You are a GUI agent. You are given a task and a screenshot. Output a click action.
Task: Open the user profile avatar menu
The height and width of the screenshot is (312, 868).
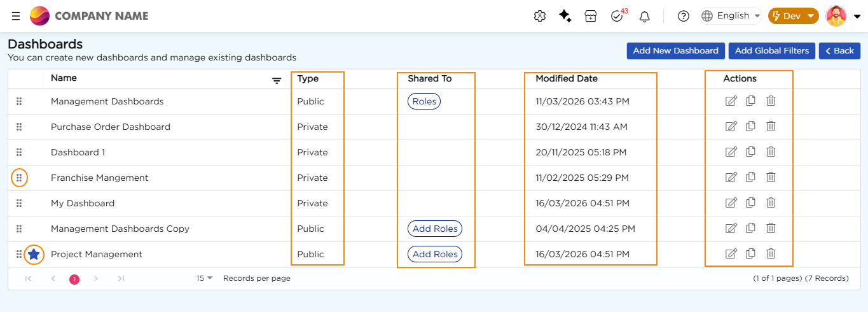point(843,16)
